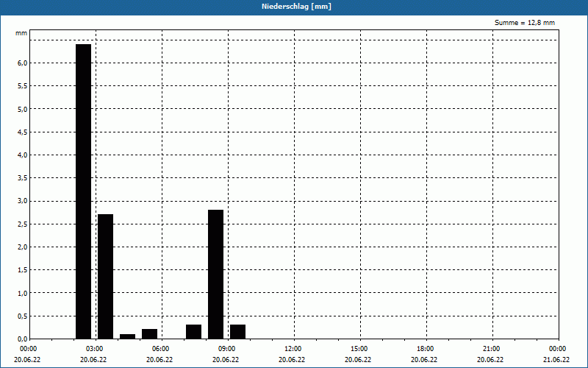Click the "mm" unit label atop the y-axis
Viewport: 588px width, 368px height.
click(x=21, y=33)
